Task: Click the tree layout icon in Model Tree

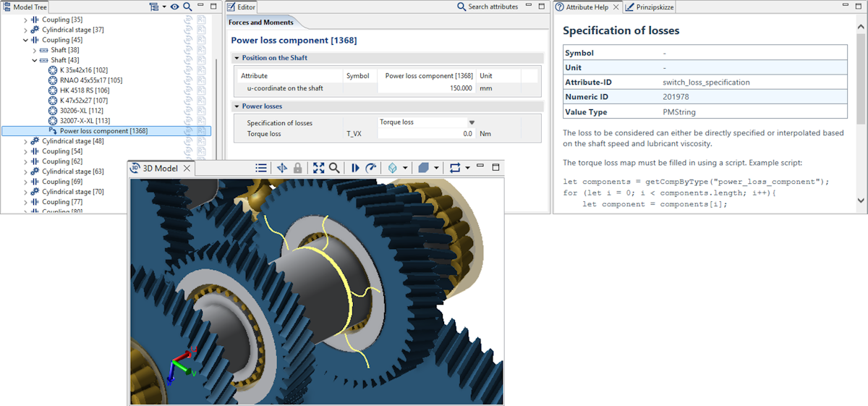Action: pyautogui.click(x=153, y=7)
